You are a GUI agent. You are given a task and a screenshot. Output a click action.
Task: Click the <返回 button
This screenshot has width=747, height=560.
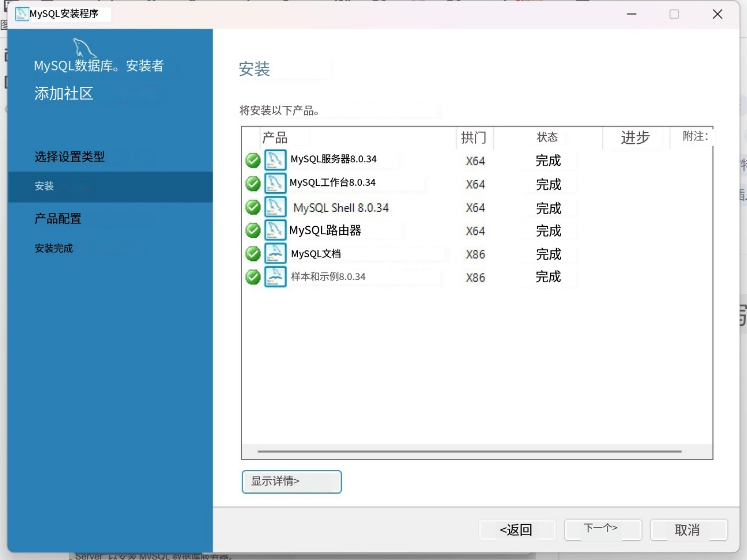[517, 530]
